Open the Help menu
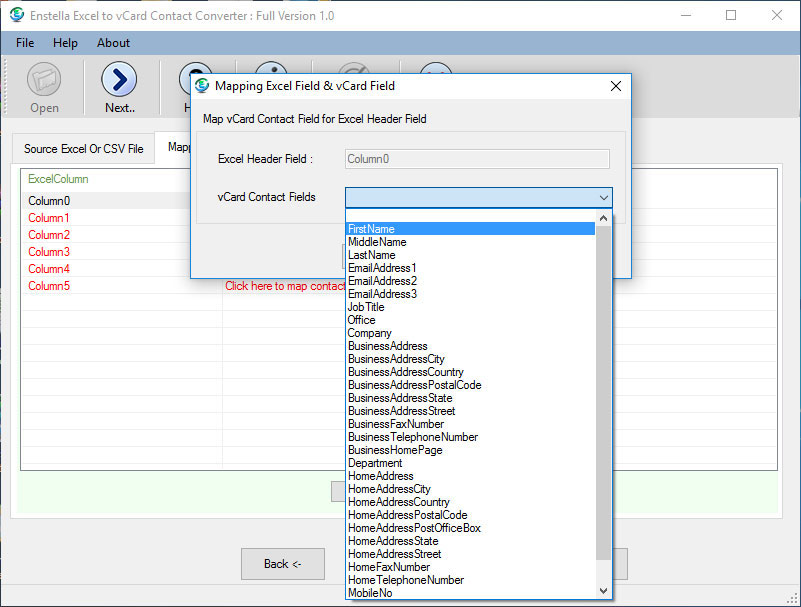 [x=65, y=43]
